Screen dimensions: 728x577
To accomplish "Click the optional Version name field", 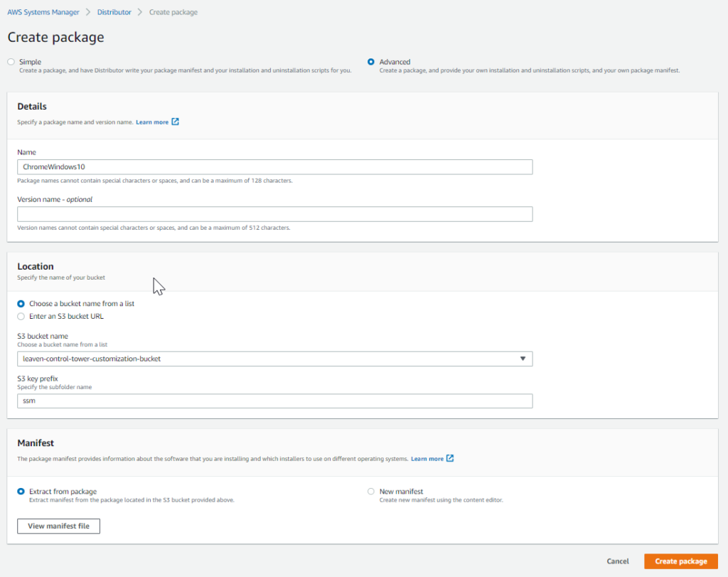I will click(274, 213).
